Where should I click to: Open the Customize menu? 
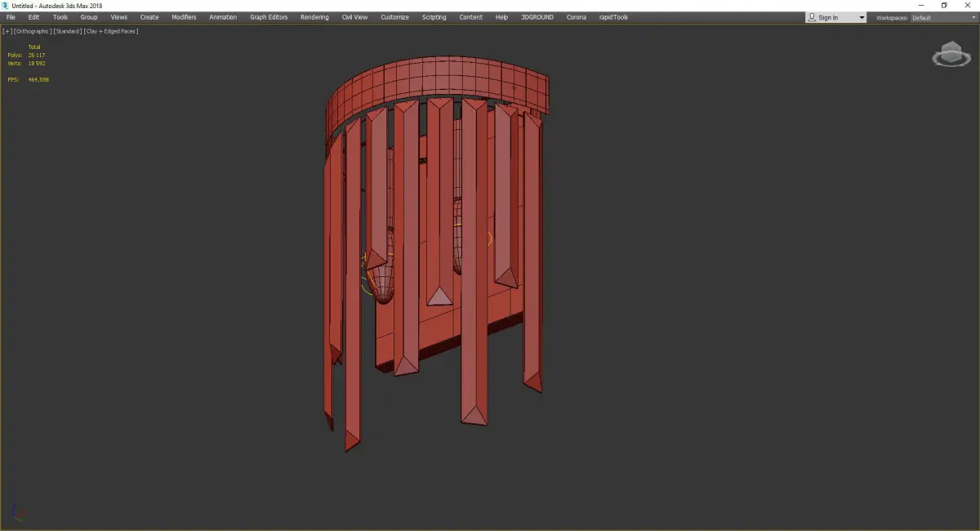point(394,17)
